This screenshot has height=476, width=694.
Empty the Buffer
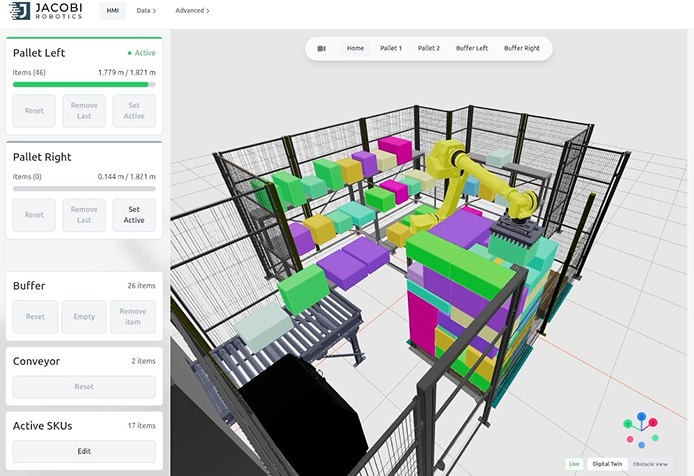click(x=84, y=317)
